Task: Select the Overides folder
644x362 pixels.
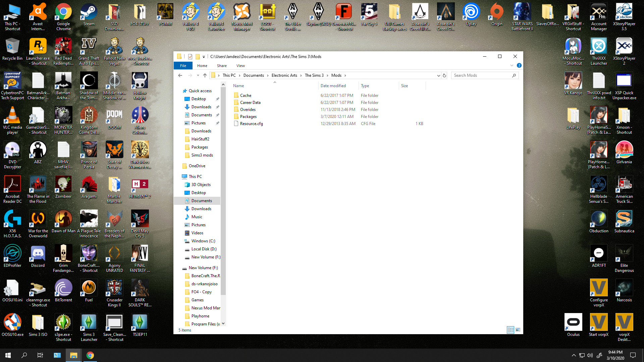Action: (x=248, y=110)
